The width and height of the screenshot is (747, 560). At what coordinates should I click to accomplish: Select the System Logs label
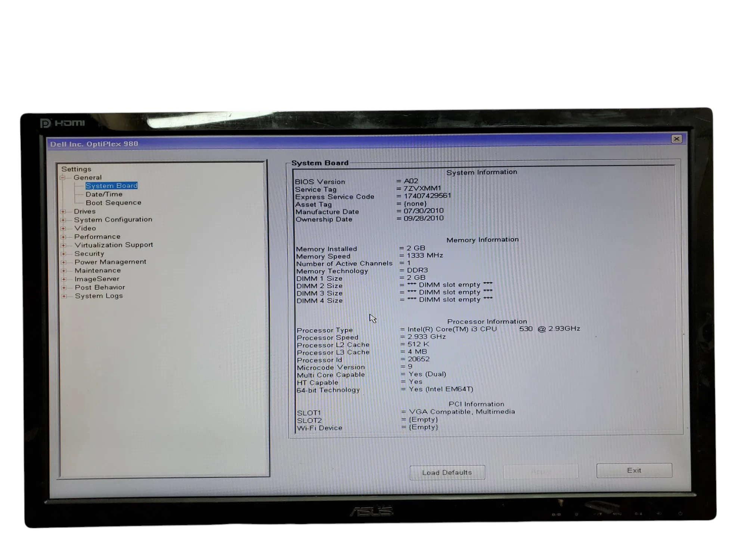point(99,296)
